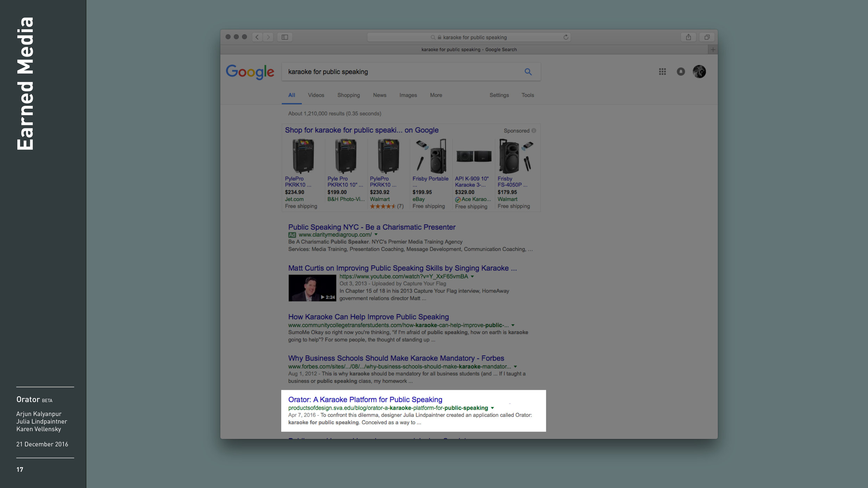Open Why Business Schools Should Make Karaoke Mandatory
The height and width of the screenshot is (488, 868).
(x=396, y=358)
